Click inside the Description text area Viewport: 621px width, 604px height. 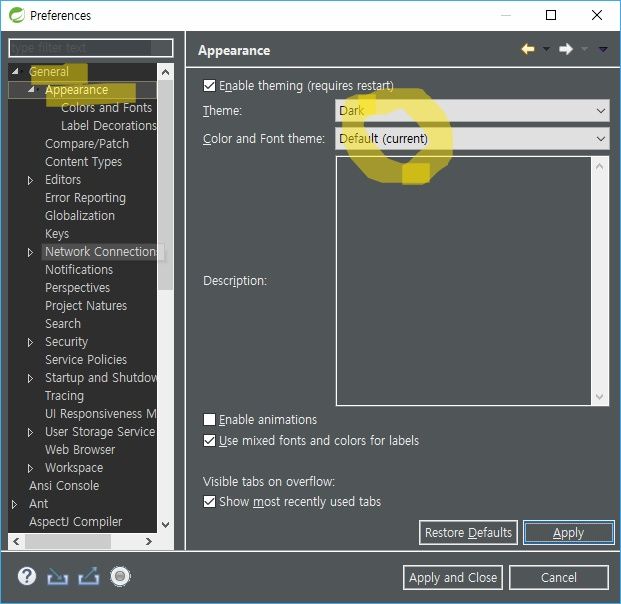click(x=463, y=281)
